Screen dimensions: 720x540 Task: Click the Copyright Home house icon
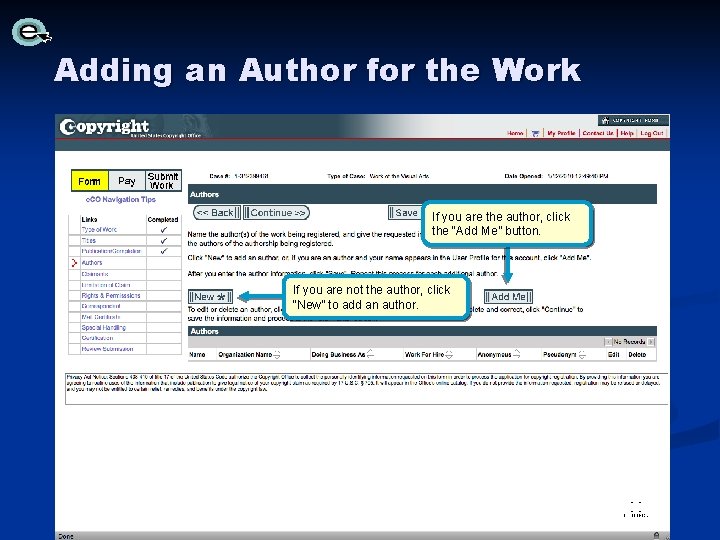pos(605,120)
